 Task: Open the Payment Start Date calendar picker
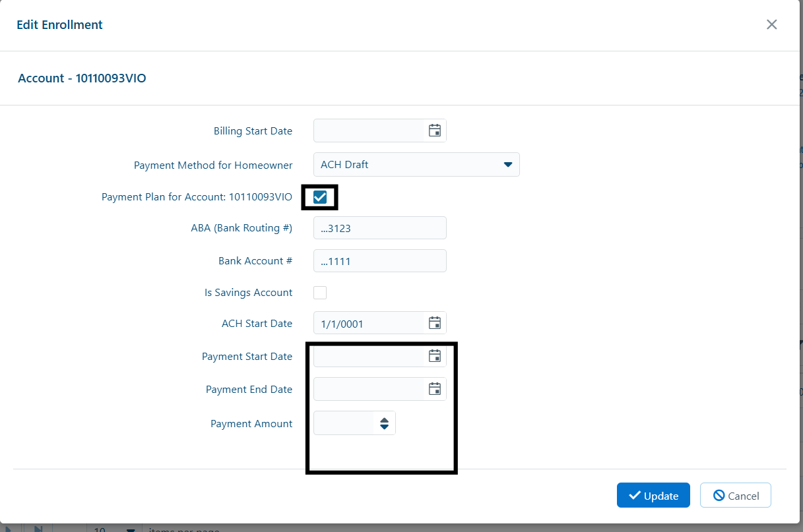click(x=435, y=355)
